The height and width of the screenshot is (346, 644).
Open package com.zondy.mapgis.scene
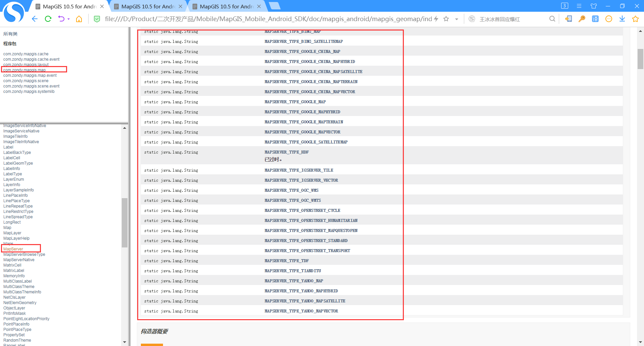pyautogui.click(x=26, y=81)
